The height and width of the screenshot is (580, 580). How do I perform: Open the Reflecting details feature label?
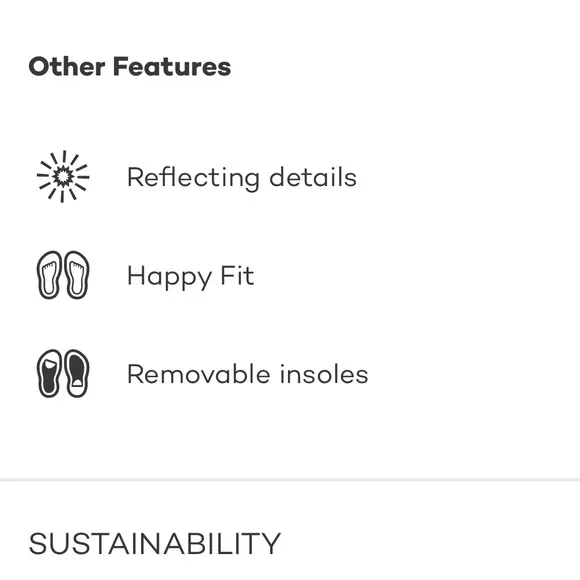(x=242, y=178)
